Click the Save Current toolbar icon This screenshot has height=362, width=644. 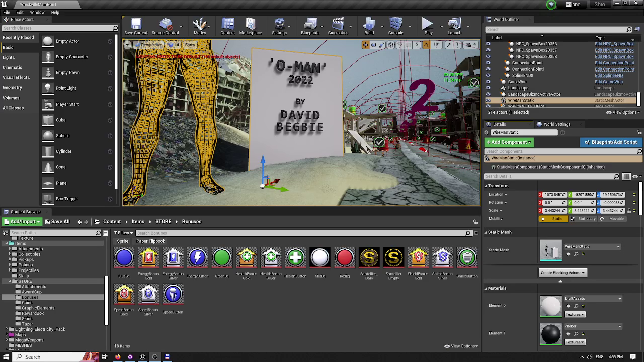(136, 25)
